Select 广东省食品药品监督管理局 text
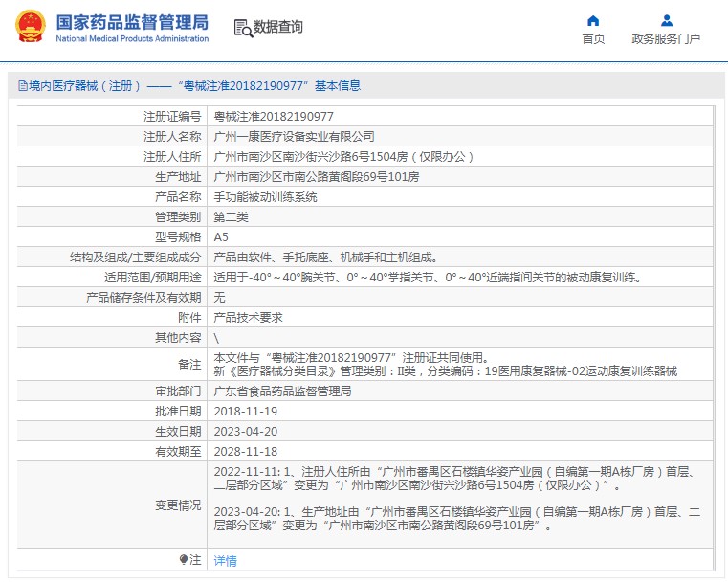Viewport: 728px width, 583px height. coord(282,392)
